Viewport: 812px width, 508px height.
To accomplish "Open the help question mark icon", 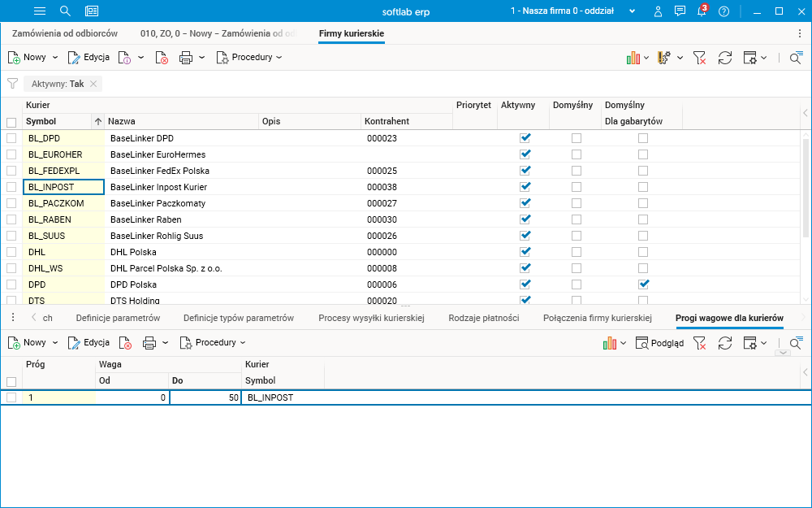I will (723, 11).
